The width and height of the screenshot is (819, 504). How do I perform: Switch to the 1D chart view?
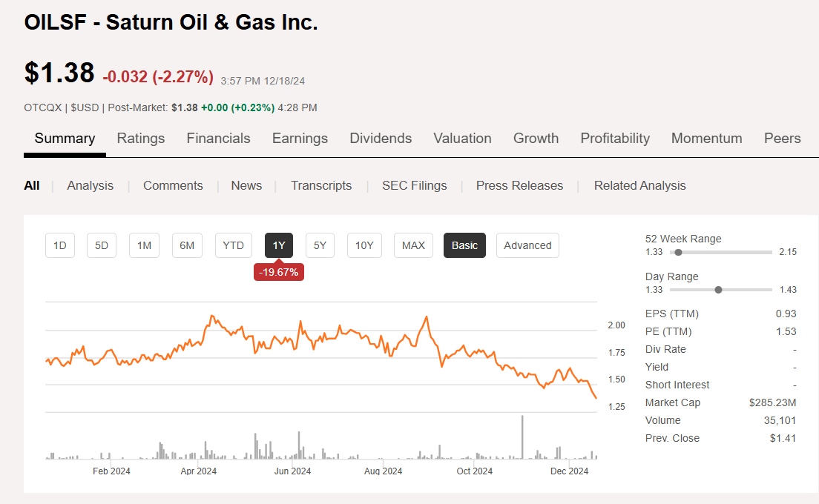pyautogui.click(x=59, y=245)
